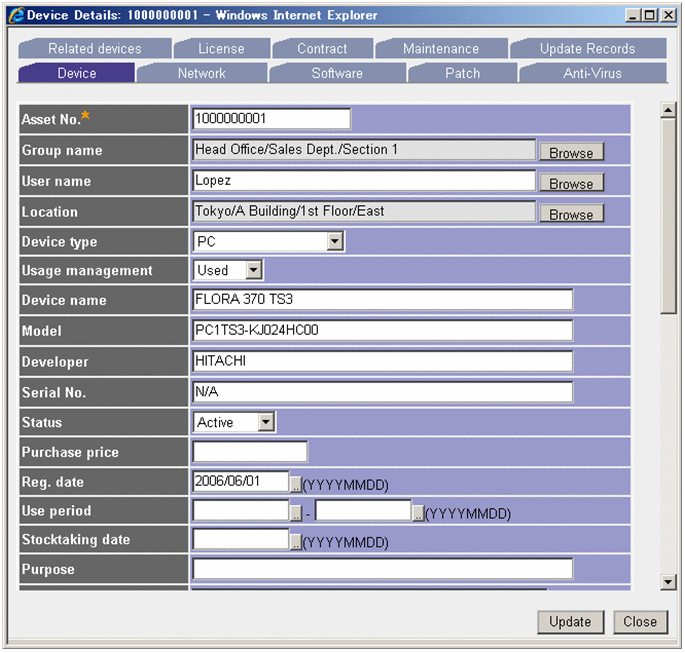
Task: Click the Close button at bottom
Action: click(x=640, y=621)
